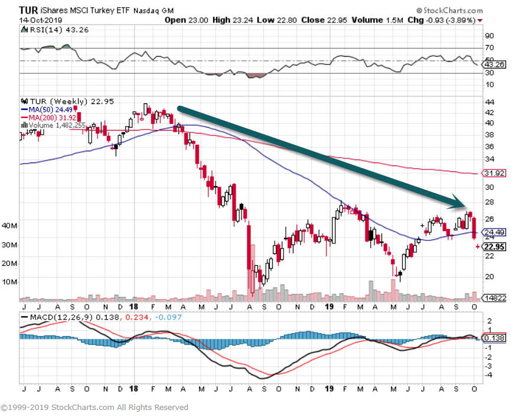Click the TUR ticker symbol title
Screen dimensions: 515x420
[28, 10]
